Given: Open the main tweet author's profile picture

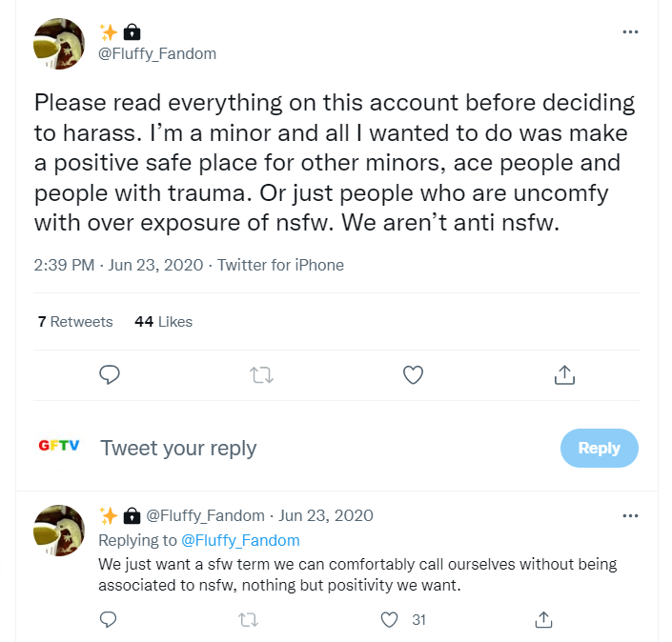Looking at the screenshot, I should 59,44.
